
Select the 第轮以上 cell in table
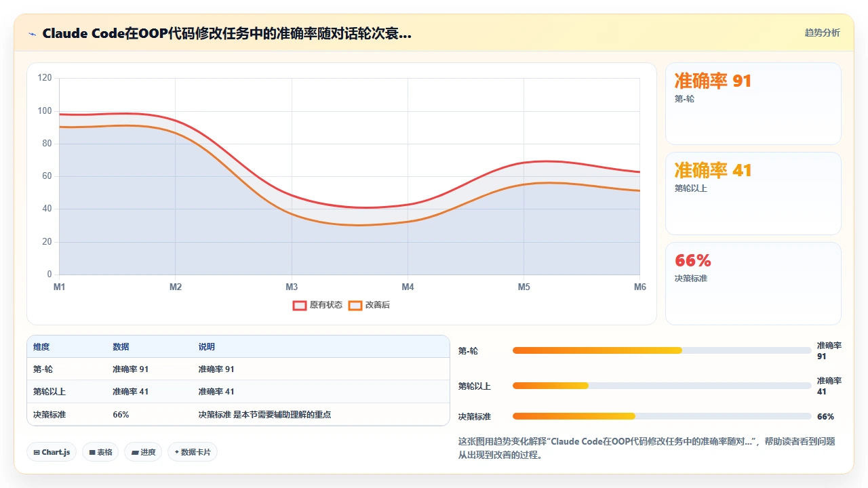coord(50,392)
